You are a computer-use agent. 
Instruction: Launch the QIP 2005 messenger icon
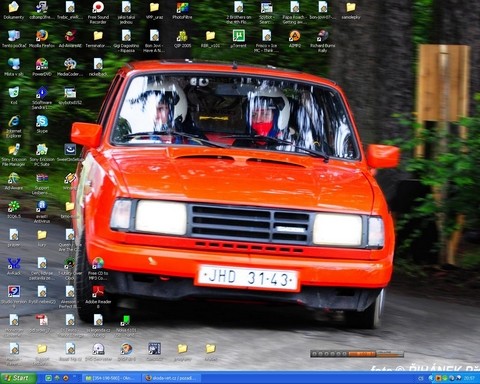182,39
